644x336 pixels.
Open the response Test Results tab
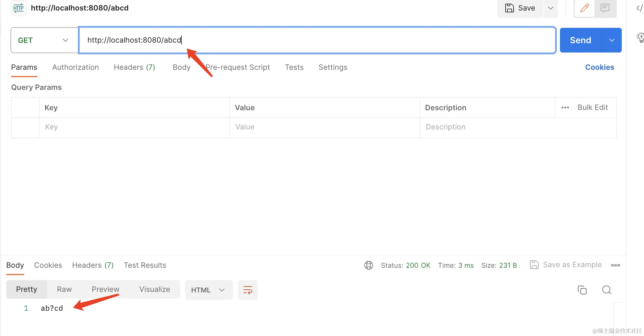[145, 265]
